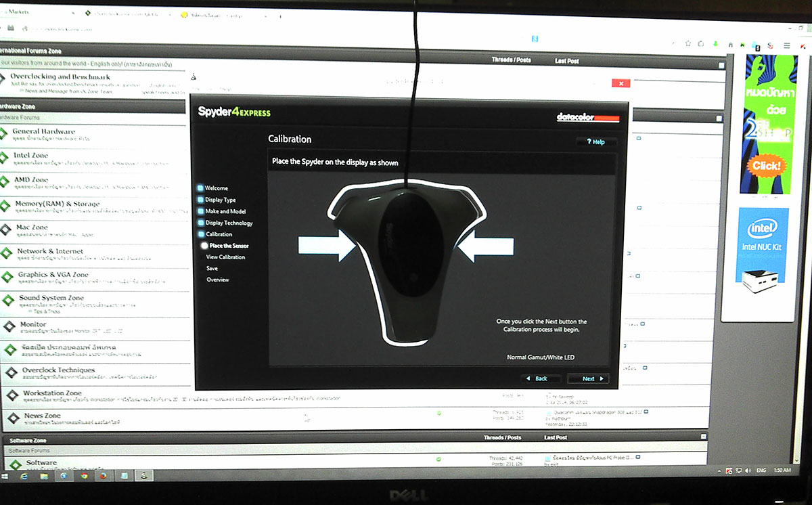This screenshot has width=812, height=505.
Task: Click the Next button in Spyder4Express
Action: point(588,378)
